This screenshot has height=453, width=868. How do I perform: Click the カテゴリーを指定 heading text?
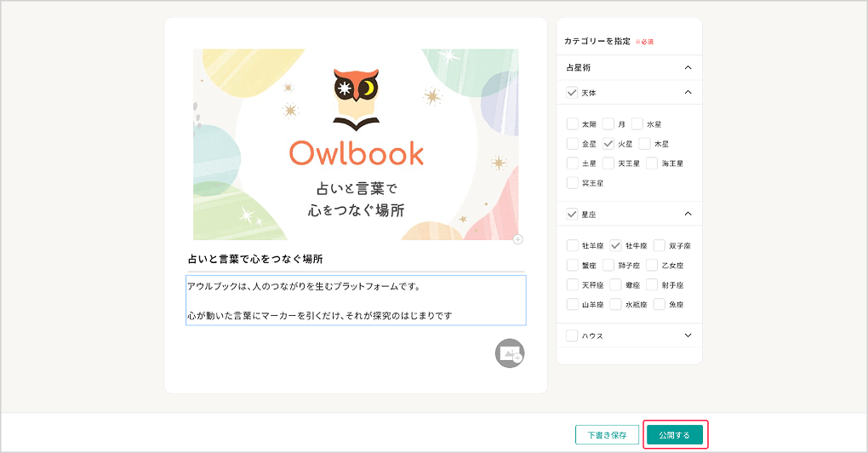click(597, 41)
